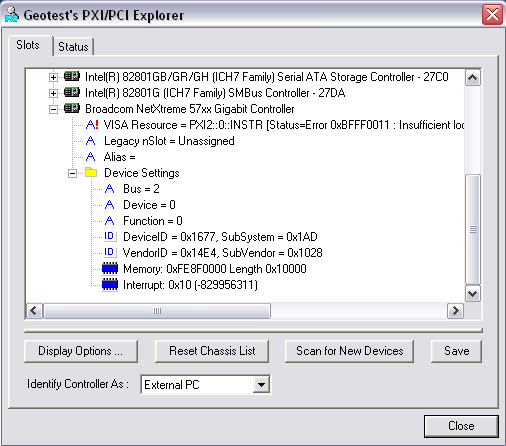506x446 pixels.
Task: Open Display Options dialog
Action: click(81, 351)
